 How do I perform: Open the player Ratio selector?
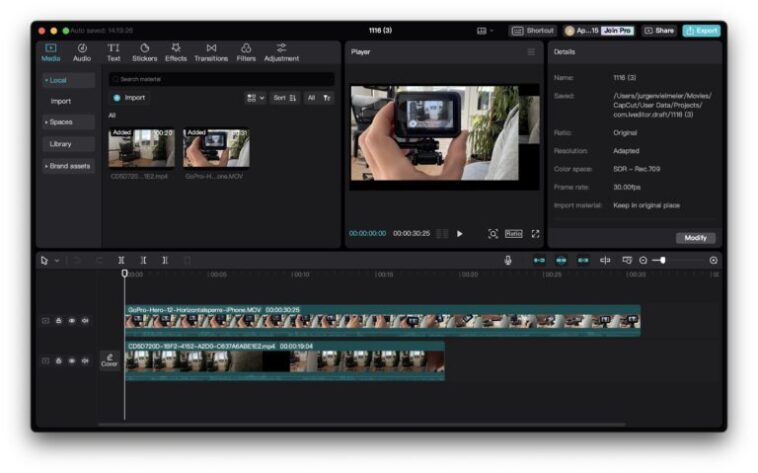[x=513, y=234]
